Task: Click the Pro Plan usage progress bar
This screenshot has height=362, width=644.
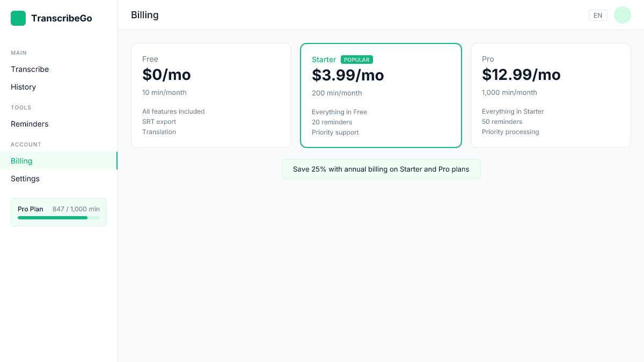Action: pos(58,218)
